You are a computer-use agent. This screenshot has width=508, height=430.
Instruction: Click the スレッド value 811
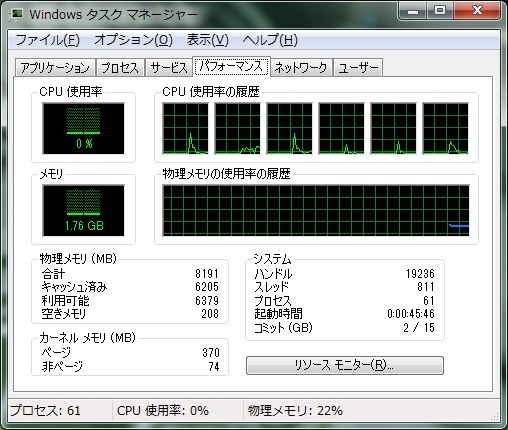click(426, 287)
